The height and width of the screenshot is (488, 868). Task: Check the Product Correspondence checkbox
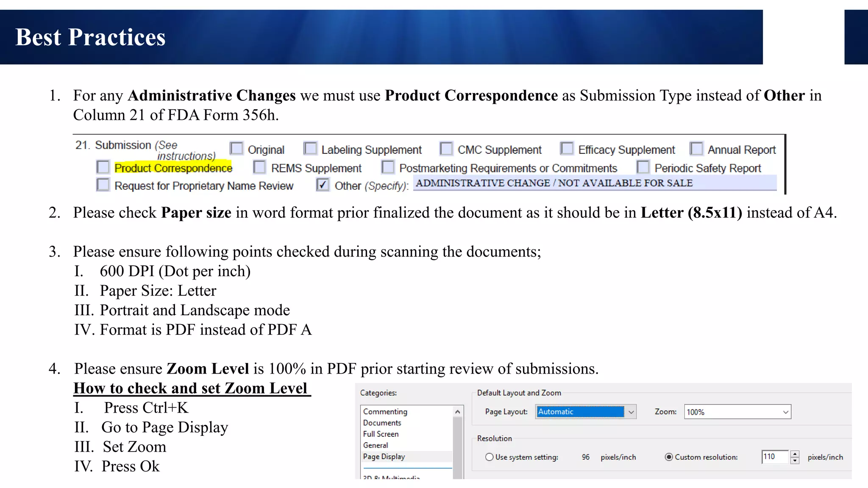(103, 167)
